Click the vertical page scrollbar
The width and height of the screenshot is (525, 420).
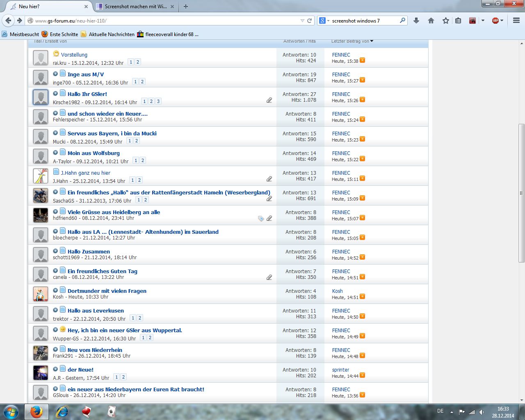click(521, 193)
